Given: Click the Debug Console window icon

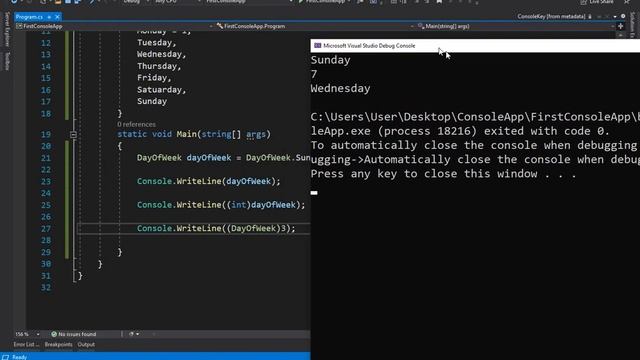Looking at the screenshot, I should (318, 46).
